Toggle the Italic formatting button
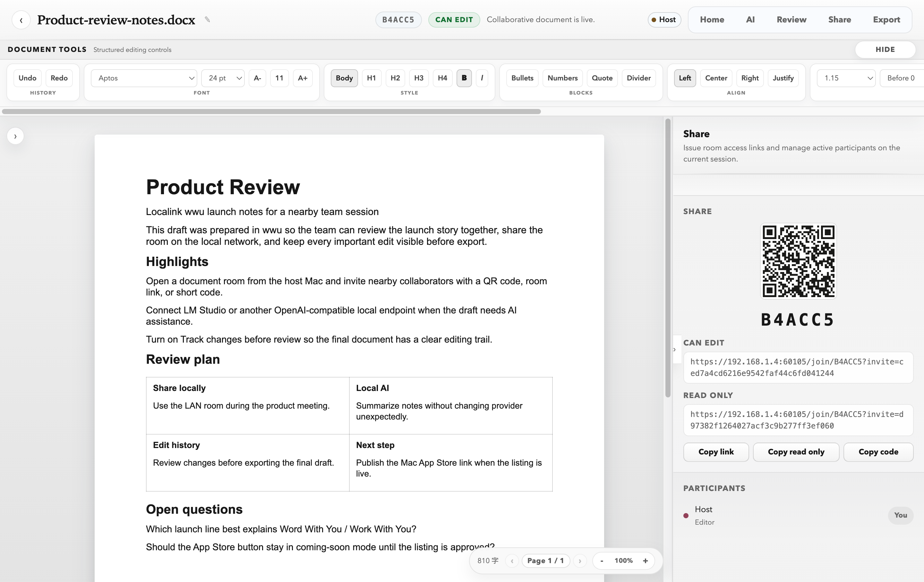This screenshot has width=924, height=582. tap(482, 78)
